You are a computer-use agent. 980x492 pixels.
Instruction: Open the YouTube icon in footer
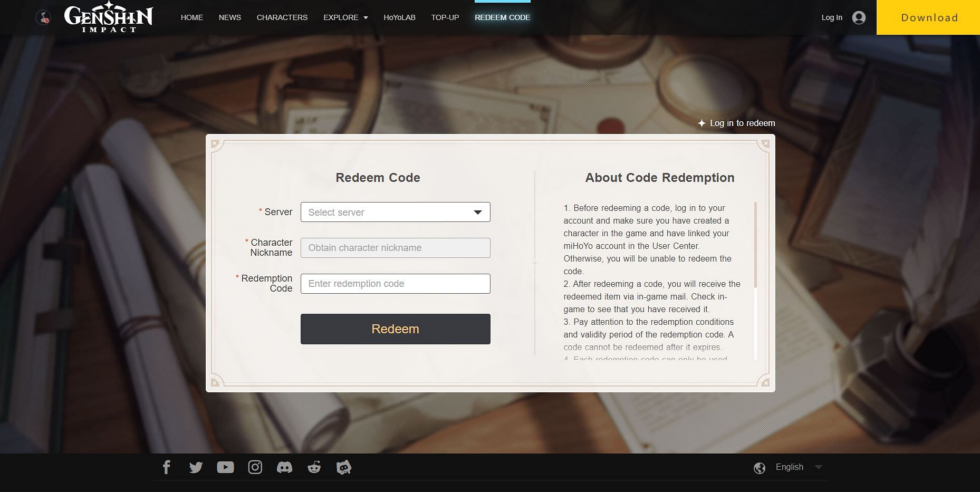click(225, 467)
